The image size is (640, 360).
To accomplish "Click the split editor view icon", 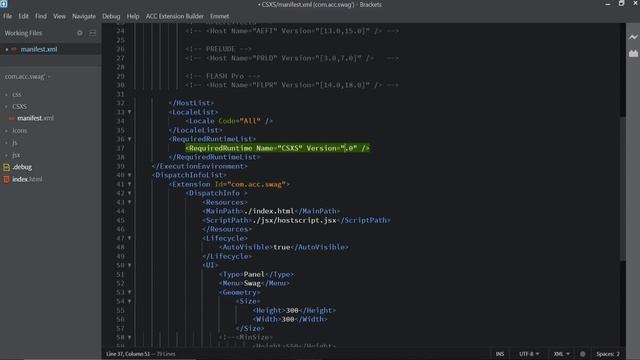I will tap(93, 33).
